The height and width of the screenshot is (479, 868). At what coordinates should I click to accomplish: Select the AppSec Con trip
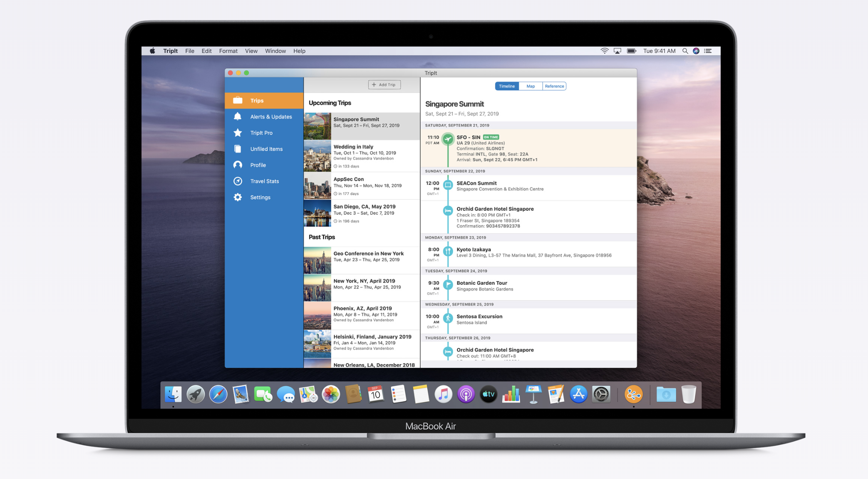tap(362, 186)
